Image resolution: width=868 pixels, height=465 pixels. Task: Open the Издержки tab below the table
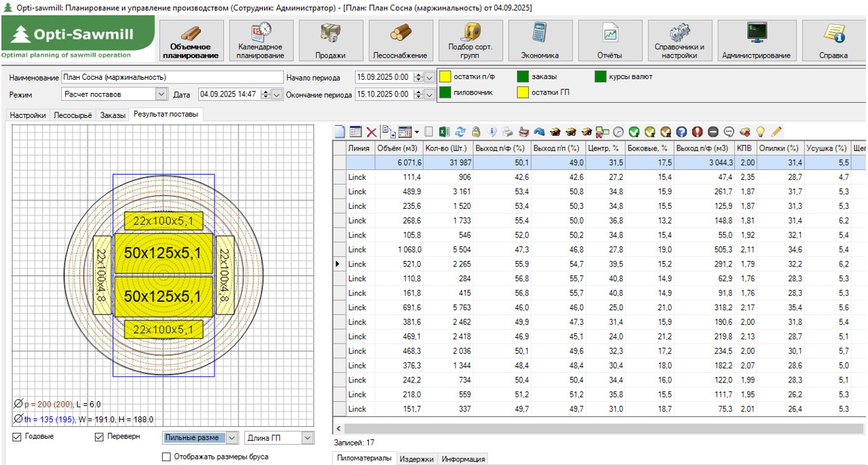(x=417, y=459)
